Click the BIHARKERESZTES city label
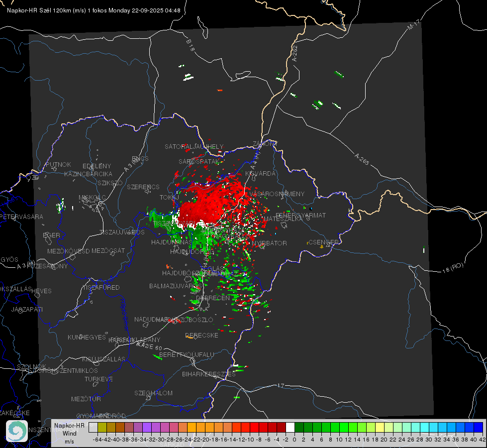The image size is (487, 448). click(x=209, y=374)
